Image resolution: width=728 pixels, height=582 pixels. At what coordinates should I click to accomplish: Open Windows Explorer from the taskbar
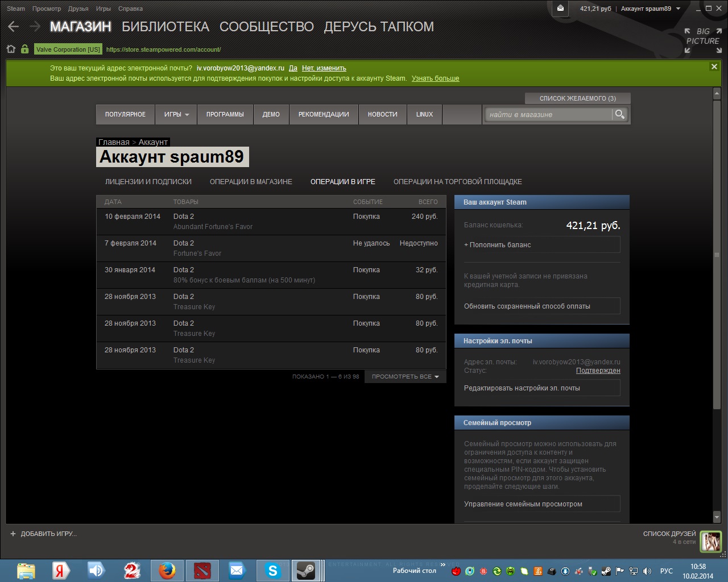(x=26, y=571)
